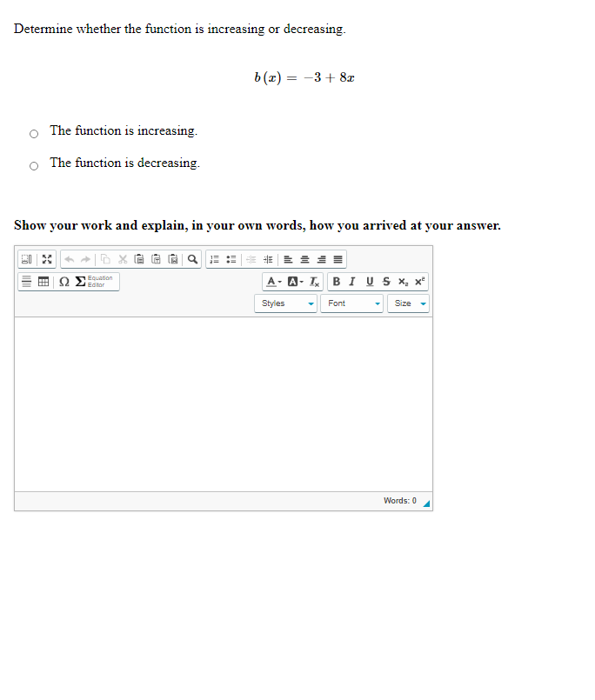Toggle superscript formatting
This screenshot has height=700, width=595.
419,281
